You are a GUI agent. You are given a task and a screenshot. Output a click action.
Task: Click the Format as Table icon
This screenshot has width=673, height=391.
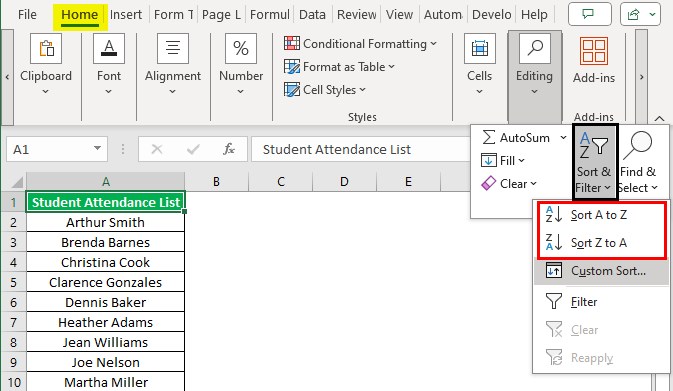292,67
